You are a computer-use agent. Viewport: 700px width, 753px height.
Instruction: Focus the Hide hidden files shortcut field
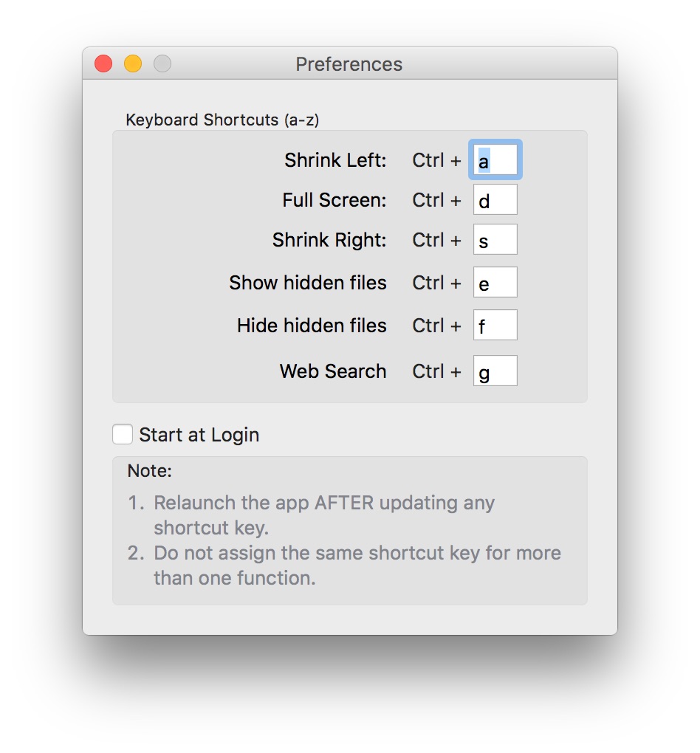point(495,326)
